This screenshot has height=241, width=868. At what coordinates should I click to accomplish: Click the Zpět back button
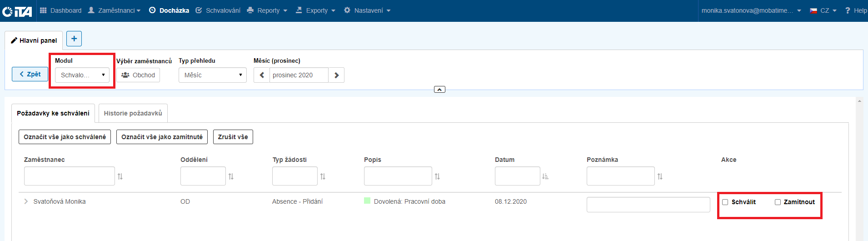pyautogui.click(x=30, y=74)
